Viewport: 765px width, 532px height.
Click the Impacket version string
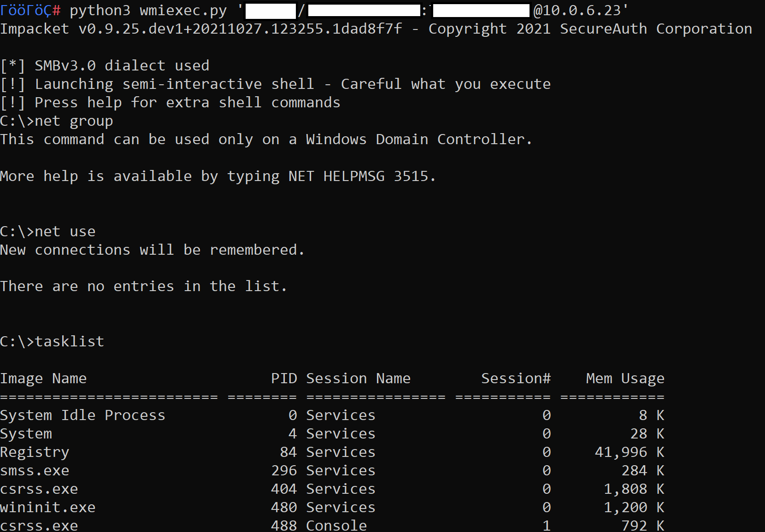point(240,29)
